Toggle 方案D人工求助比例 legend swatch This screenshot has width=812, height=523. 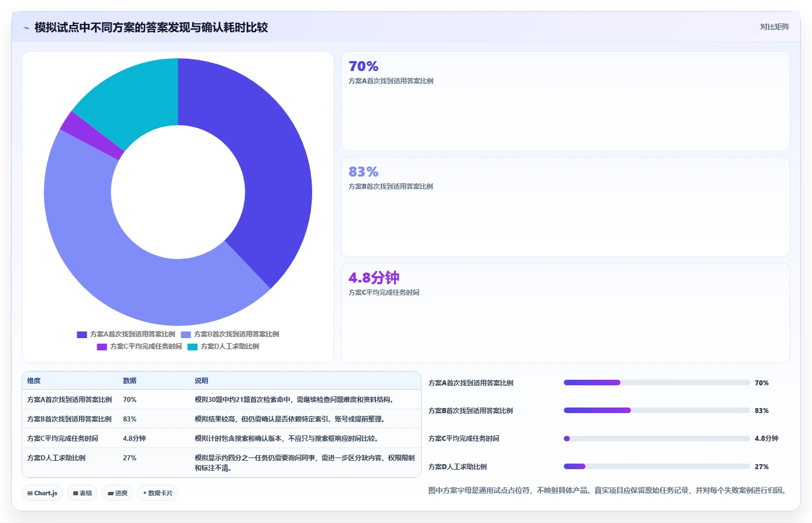coord(192,346)
